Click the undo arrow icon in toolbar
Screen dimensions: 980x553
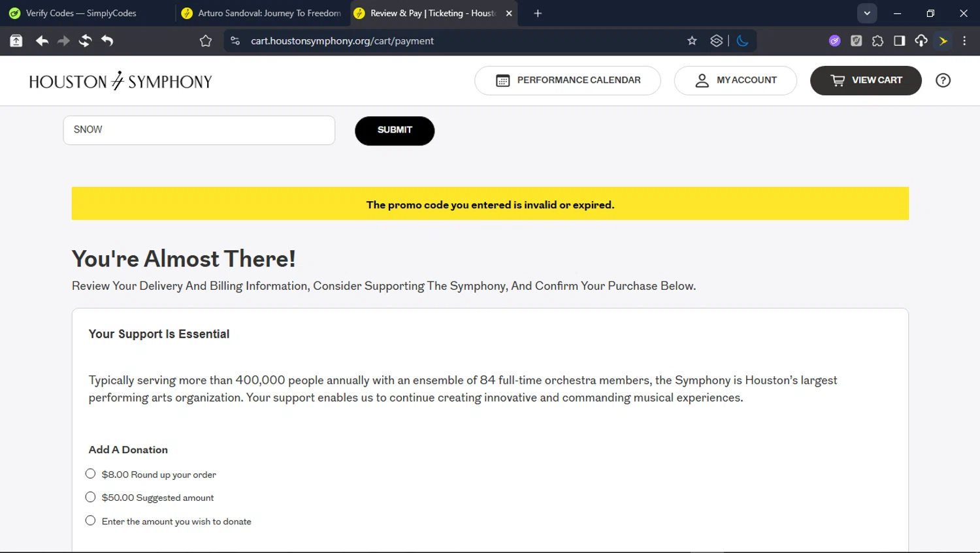107,41
